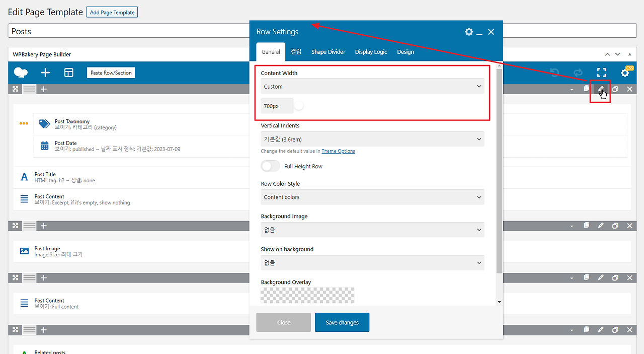Screen dimensions: 644x354
Task: Collapse the Post Image row with arrow
Action: point(572,226)
